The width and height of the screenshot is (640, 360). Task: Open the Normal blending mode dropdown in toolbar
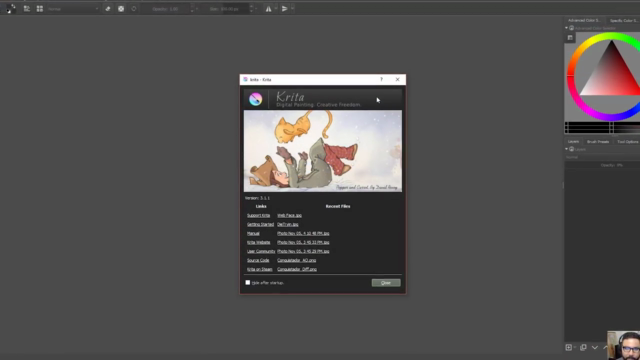click(73, 9)
